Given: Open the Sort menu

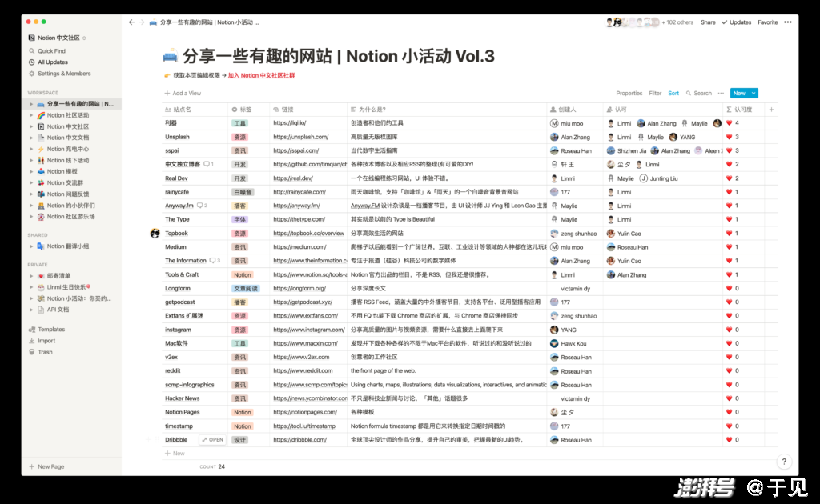Looking at the screenshot, I should coord(673,93).
